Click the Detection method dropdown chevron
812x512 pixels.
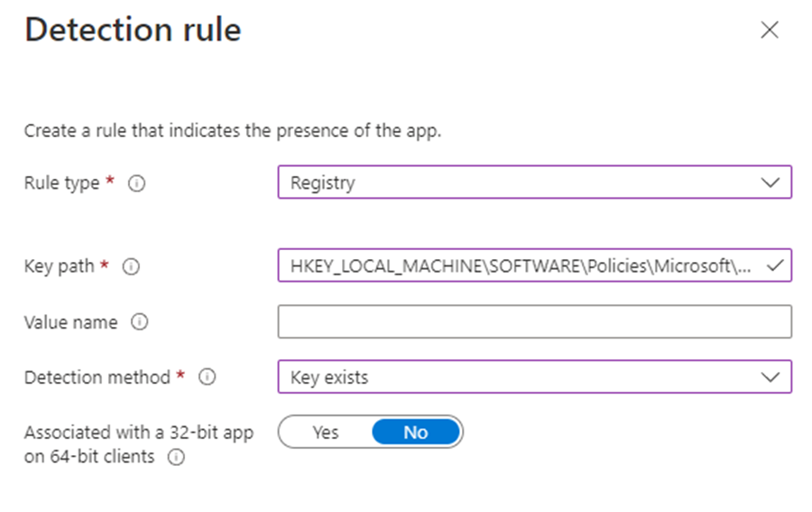[x=770, y=377]
